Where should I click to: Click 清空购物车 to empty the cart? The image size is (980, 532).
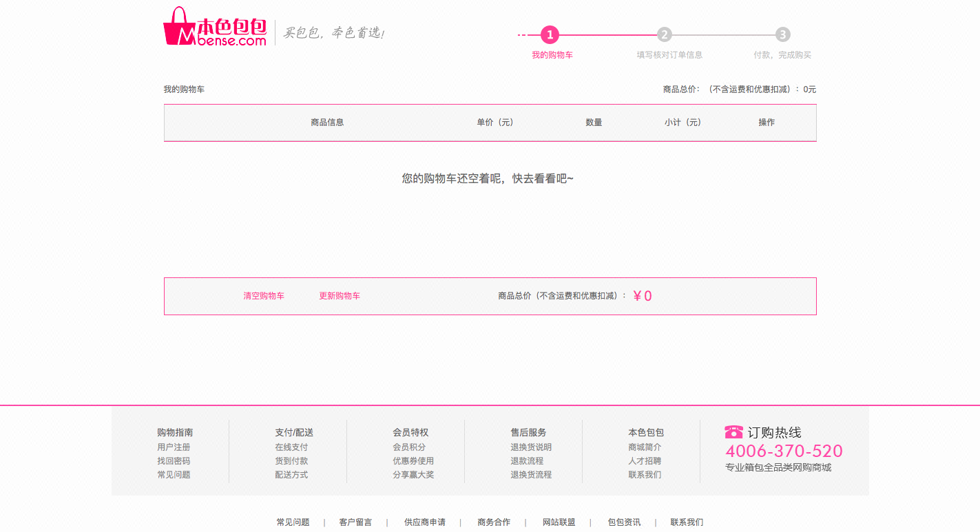coord(264,295)
